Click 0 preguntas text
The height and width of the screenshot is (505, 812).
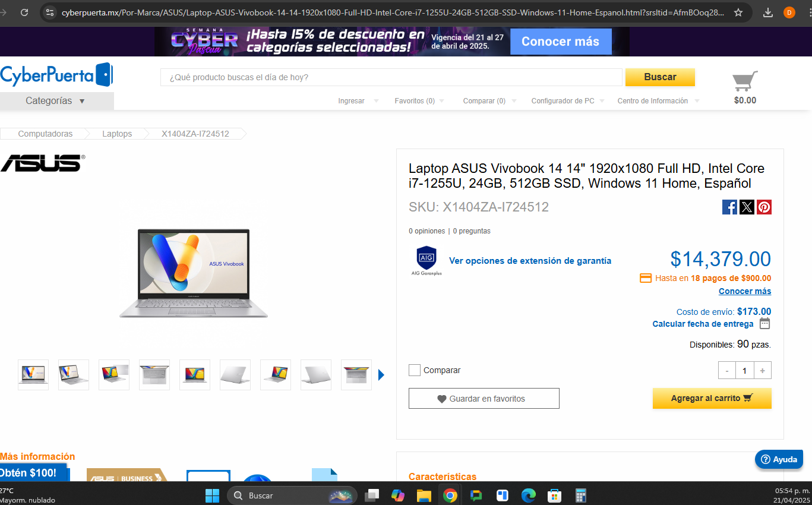point(472,231)
